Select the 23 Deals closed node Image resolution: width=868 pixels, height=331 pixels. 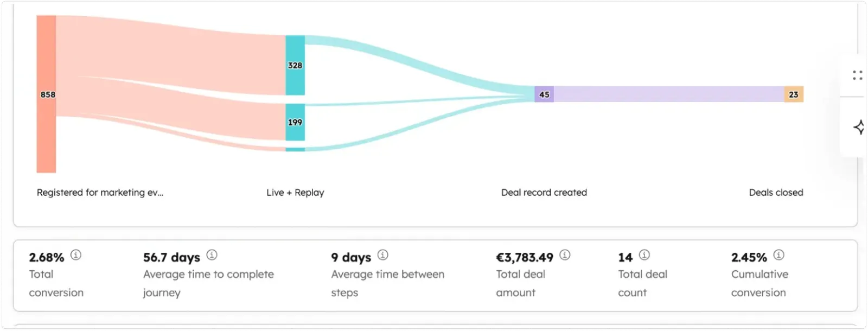tap(794, 94)
